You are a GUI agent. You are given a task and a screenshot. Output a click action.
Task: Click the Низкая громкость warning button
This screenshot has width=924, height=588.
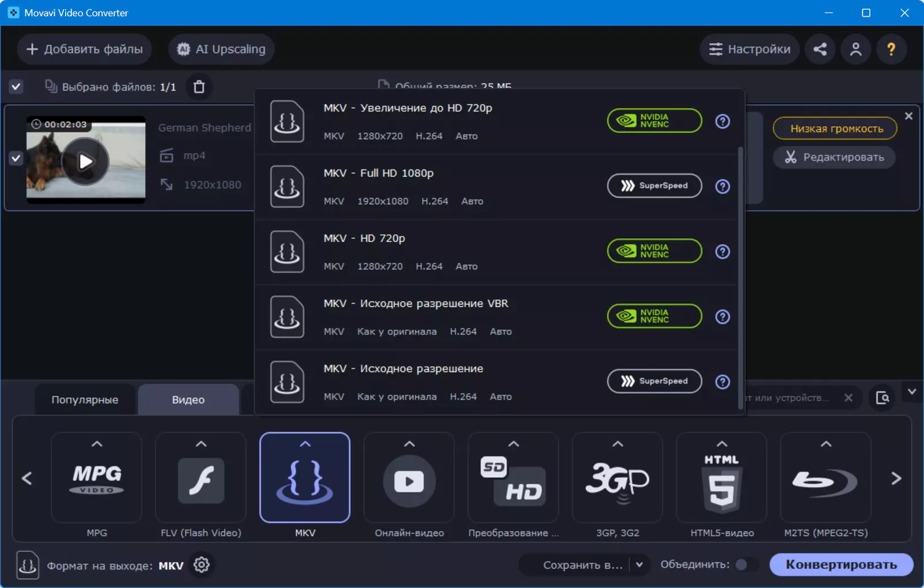[835, 129]
